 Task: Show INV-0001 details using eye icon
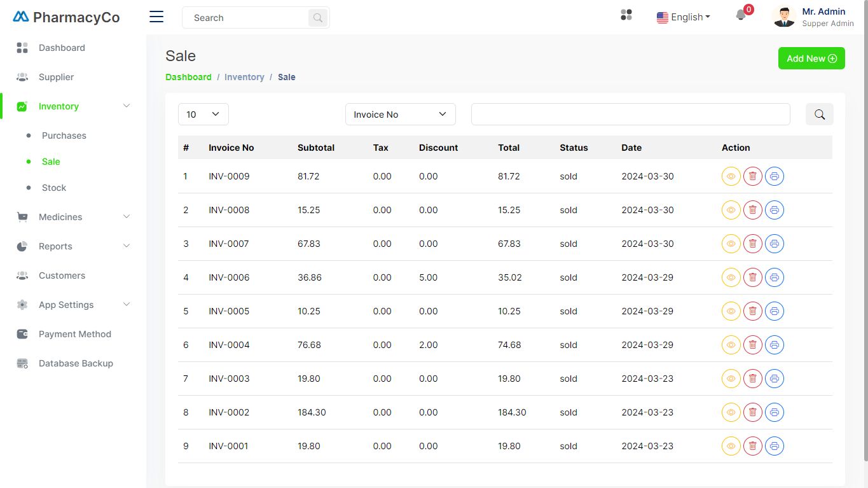click(x=731, y=446)
